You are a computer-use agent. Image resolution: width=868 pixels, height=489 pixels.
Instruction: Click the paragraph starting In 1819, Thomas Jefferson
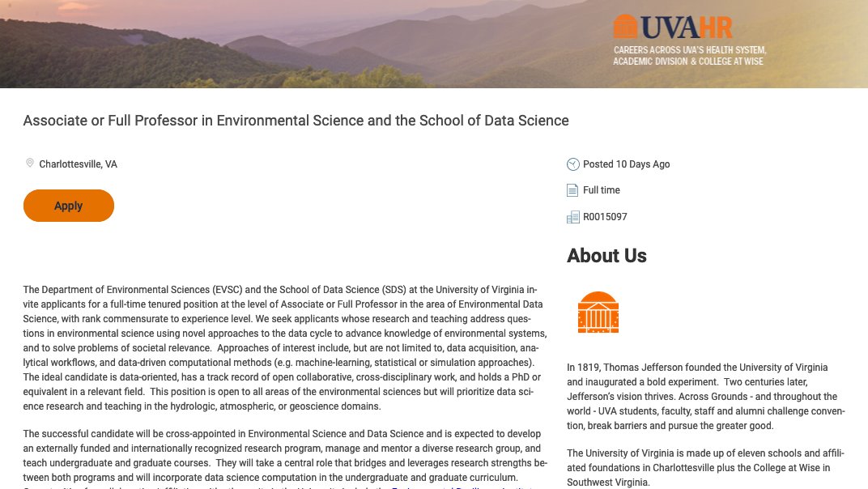point(706,397)
